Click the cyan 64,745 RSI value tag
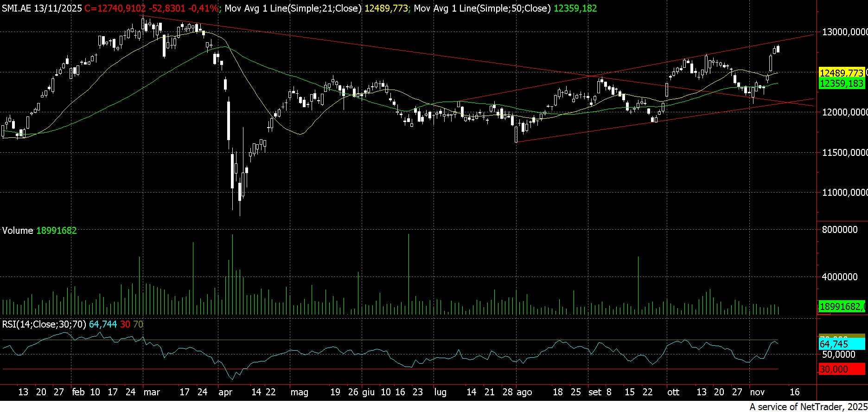The image size is (868, 412). tap(841, 344)
